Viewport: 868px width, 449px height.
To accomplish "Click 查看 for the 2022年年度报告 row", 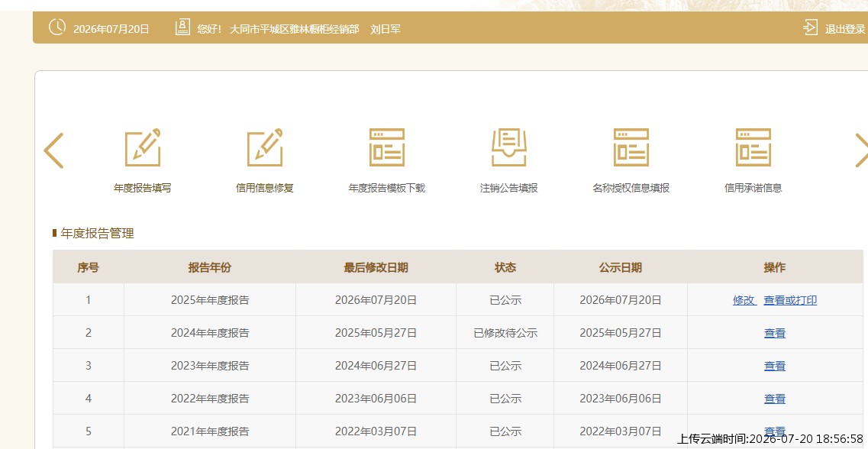I will tap(774, 399).
